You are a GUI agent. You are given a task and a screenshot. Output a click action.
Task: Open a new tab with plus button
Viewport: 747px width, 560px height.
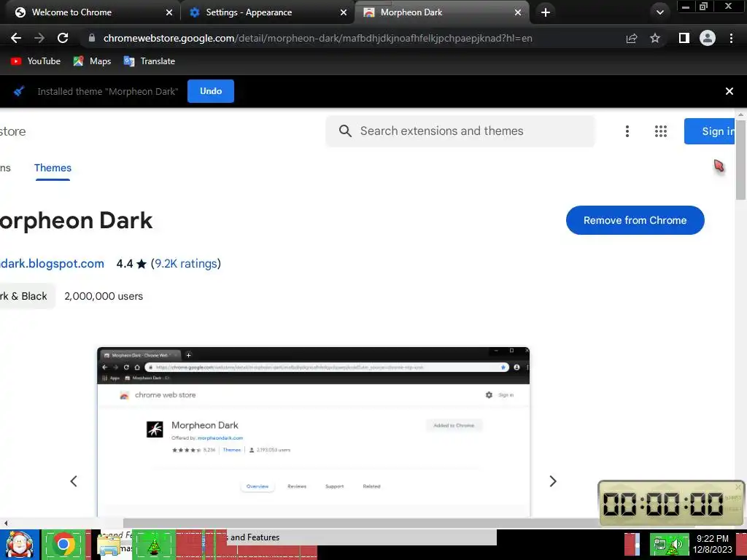pyautogui.click(x=546, y=12)
